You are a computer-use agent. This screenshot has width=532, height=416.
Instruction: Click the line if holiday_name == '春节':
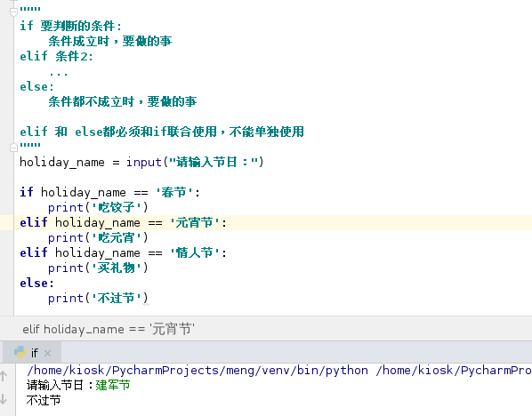coord(110,192)
